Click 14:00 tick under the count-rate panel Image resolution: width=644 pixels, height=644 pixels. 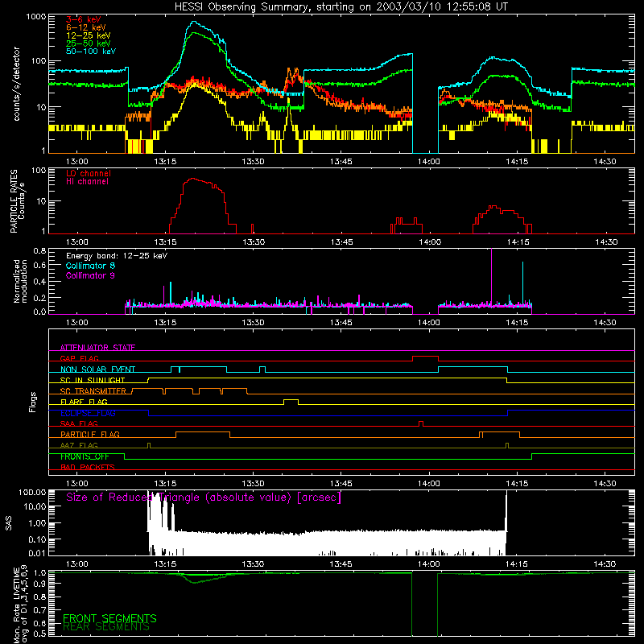(x=429, y=162)
